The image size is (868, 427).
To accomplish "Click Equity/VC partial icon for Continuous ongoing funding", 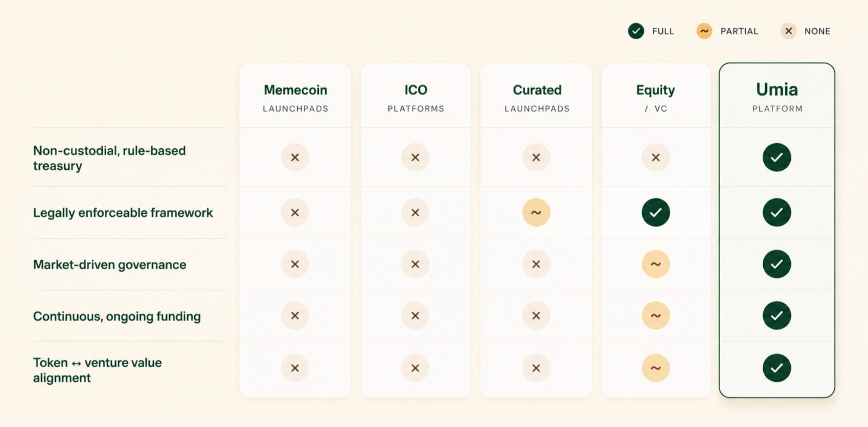I will pyautogui.click(x=656, y=315).
